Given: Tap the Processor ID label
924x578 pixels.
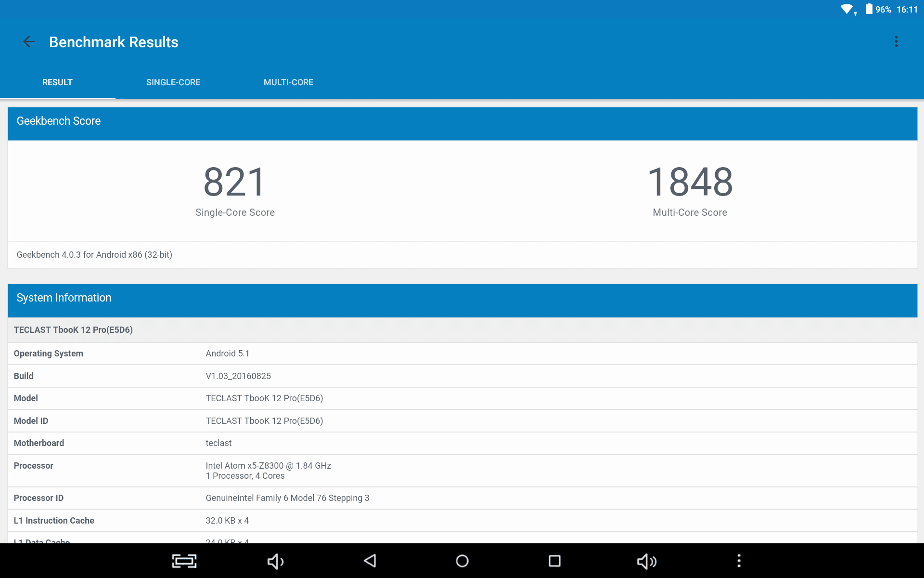Looking at the screenshot, I should tap(38, 498).
